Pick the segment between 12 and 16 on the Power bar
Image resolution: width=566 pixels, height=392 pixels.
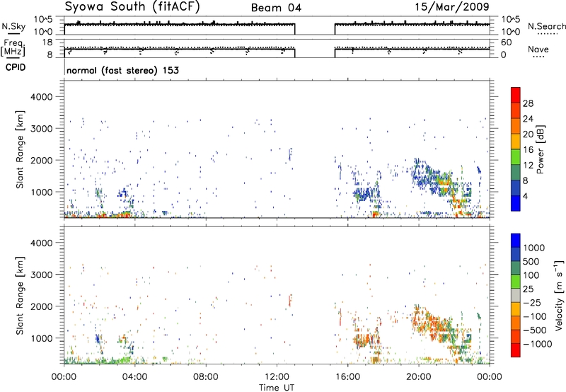[x=516, y=157]
